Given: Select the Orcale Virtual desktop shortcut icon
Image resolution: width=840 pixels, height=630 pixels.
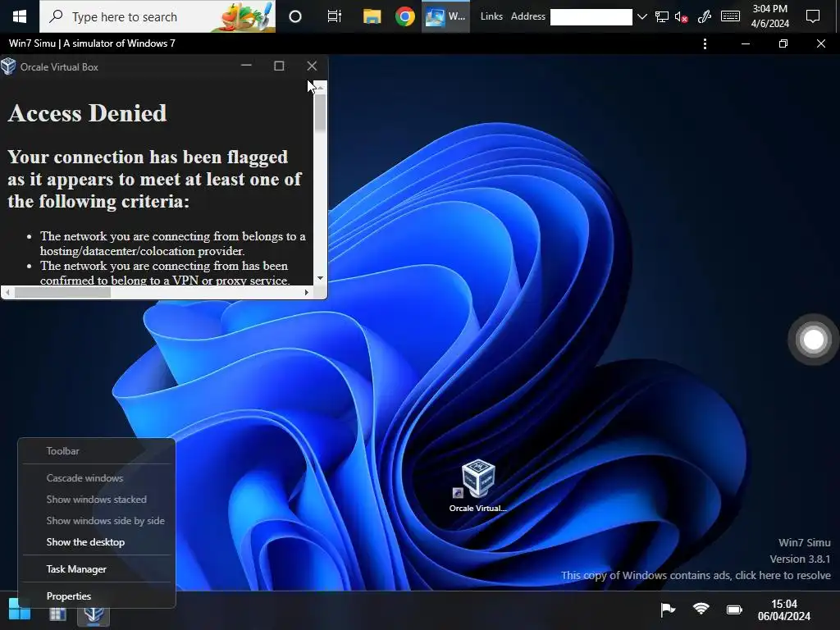Looking at the screenshot, I should (478, 486).
